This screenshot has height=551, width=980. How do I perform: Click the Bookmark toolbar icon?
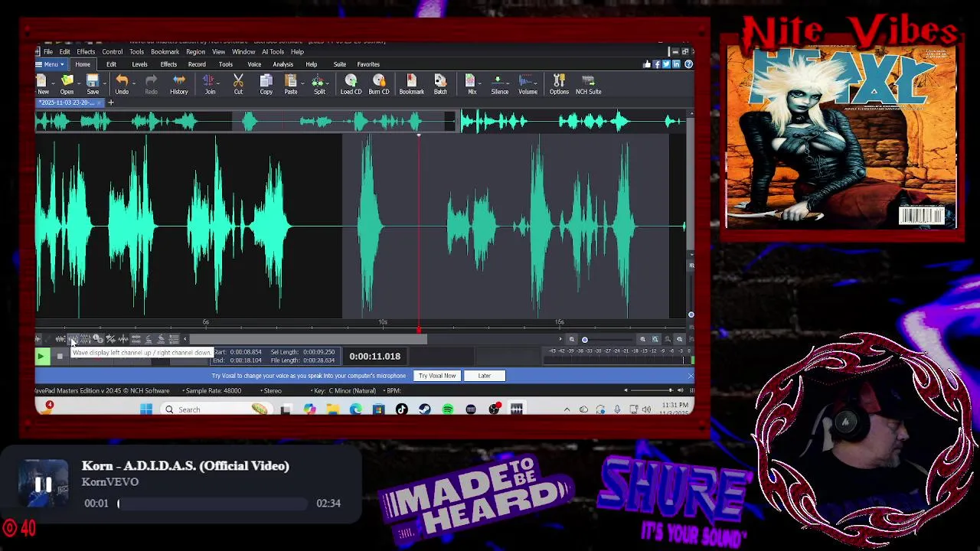tap(411, 84)
